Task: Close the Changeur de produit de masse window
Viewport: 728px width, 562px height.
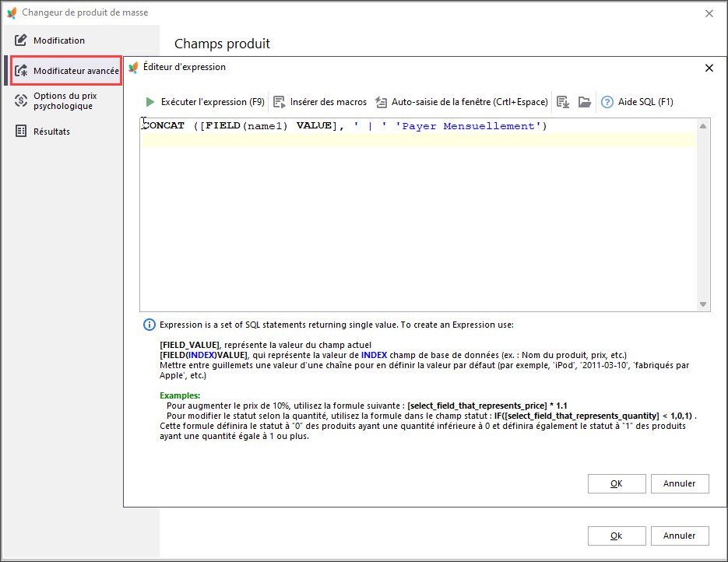Action: 709,13
